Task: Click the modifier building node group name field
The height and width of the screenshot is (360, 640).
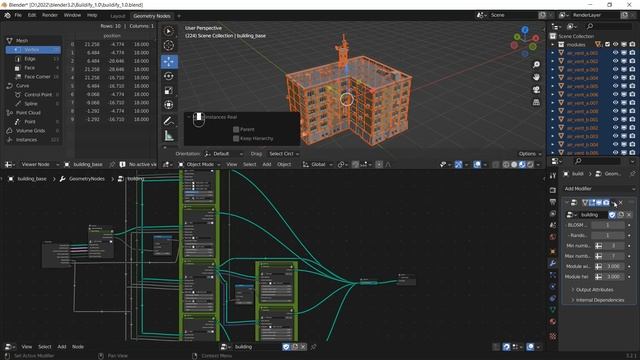Action: (593, 215)
